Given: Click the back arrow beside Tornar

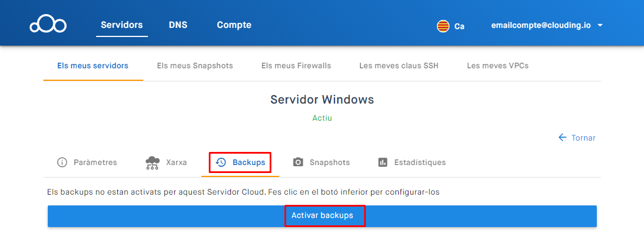Looking at the screenshot, I should 563,138.
